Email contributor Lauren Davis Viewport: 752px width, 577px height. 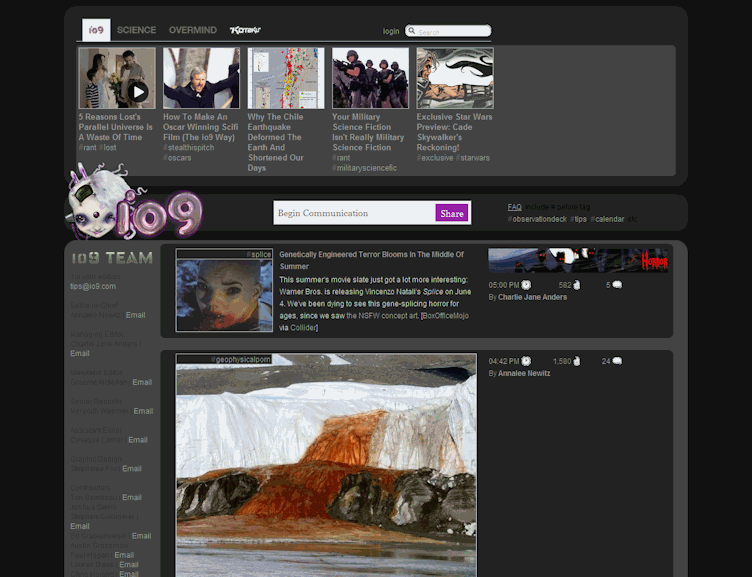pos(129,565)
